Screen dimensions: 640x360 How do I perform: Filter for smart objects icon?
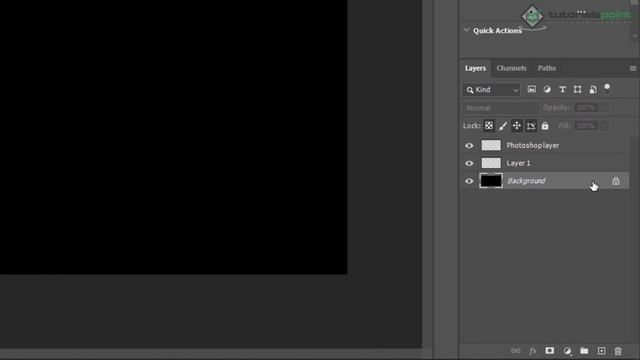coord(593,89)
